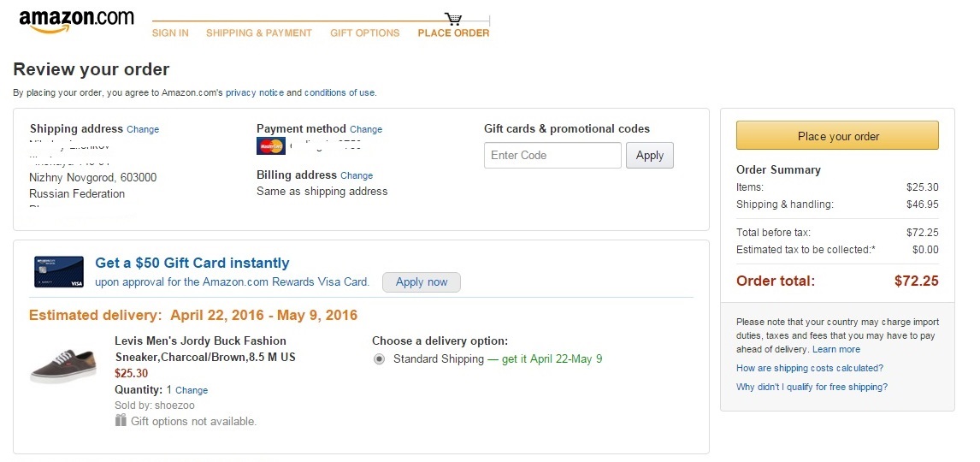Apply the entered promotional code
The image size is (980, 462).
pos(650,156)
